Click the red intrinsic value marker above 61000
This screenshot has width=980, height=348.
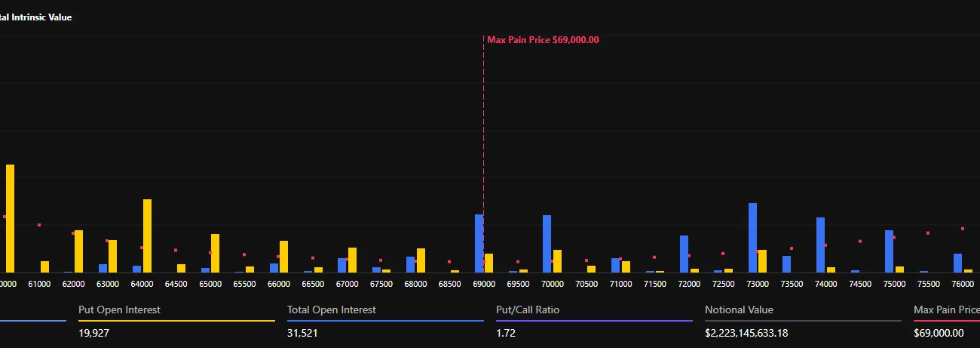pyautogui.click(x=39, y=225)
